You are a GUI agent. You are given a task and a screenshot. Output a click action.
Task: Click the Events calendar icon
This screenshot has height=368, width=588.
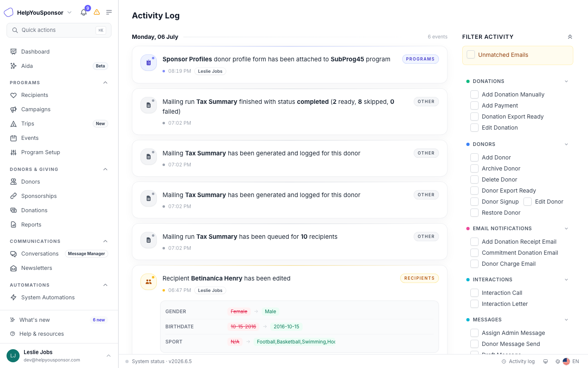[x=13, y=138]
